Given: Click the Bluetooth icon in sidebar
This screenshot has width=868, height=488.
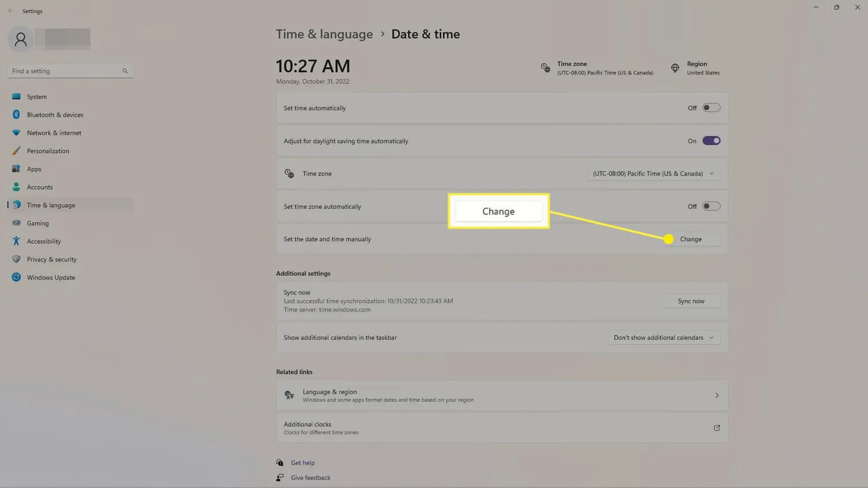Looking at the screenshot, I should [16, 114].
